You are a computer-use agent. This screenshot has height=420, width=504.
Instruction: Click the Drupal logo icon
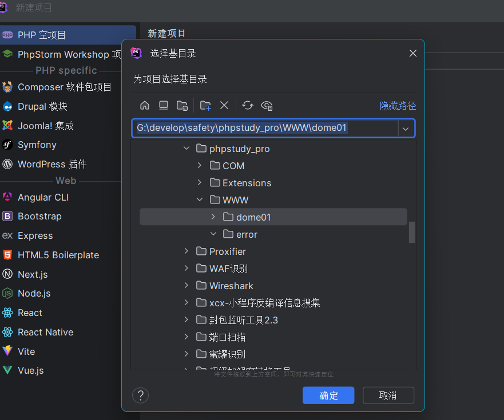click(x=7, y=106)
